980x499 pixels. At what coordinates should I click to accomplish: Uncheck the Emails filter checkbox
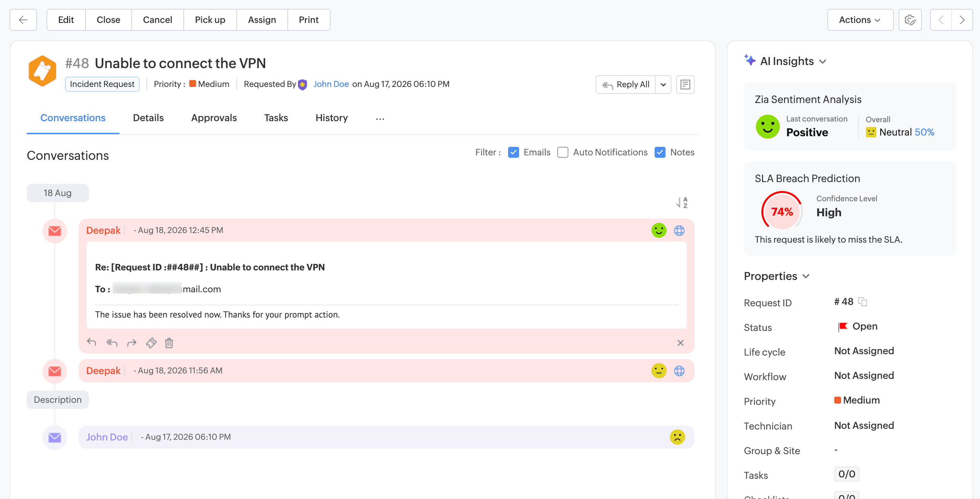pos(514,152)
